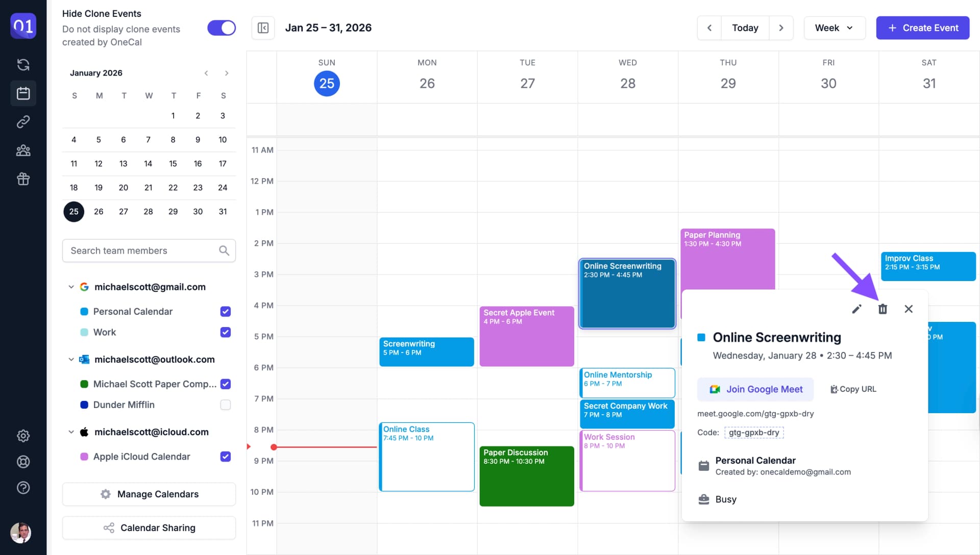Open the booking links icon in sidebar

click(x=23, y=122)
